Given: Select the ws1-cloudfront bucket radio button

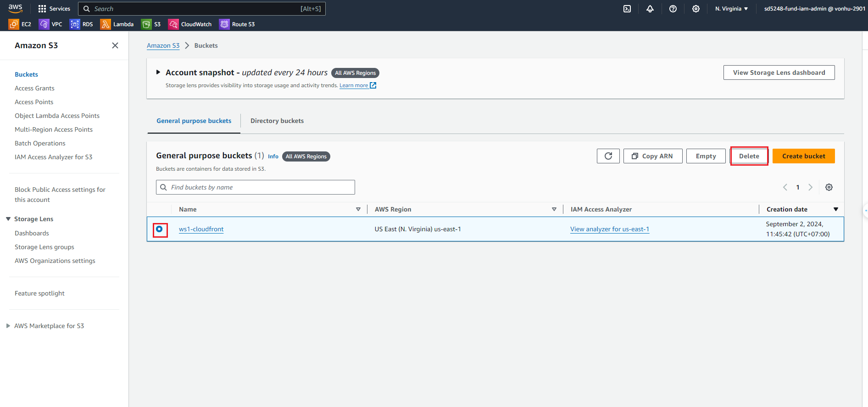Looking at the screenshot, I should [x=159, y=229].
